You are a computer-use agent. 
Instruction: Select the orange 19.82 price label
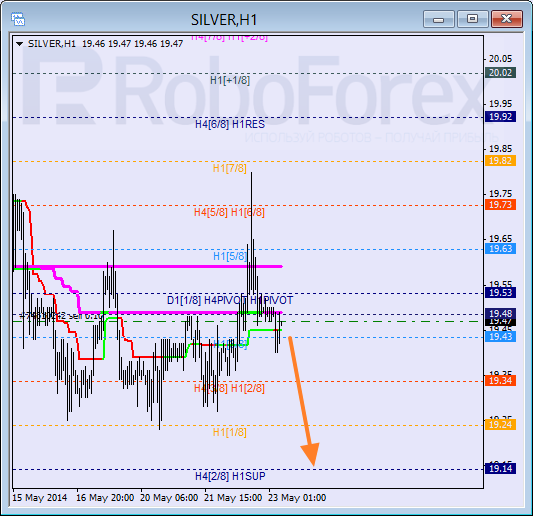point(500,160)
